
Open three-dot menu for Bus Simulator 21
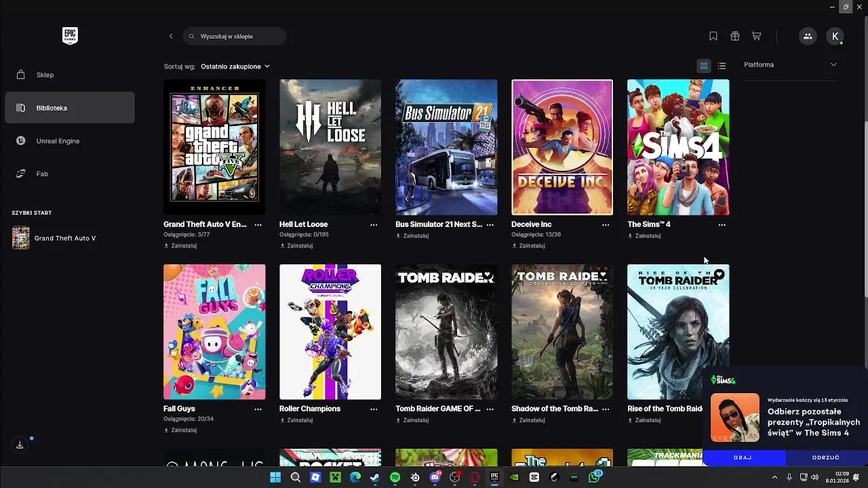pos(490,224)
